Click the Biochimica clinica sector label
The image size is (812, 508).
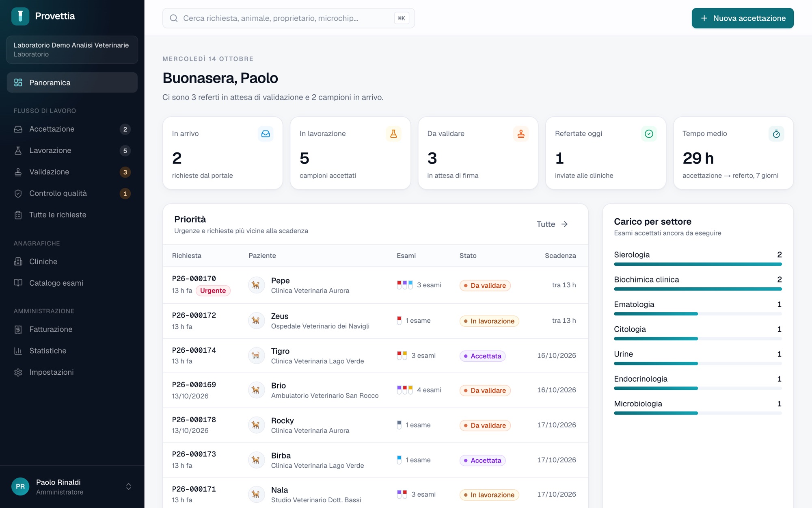point(646,280)
